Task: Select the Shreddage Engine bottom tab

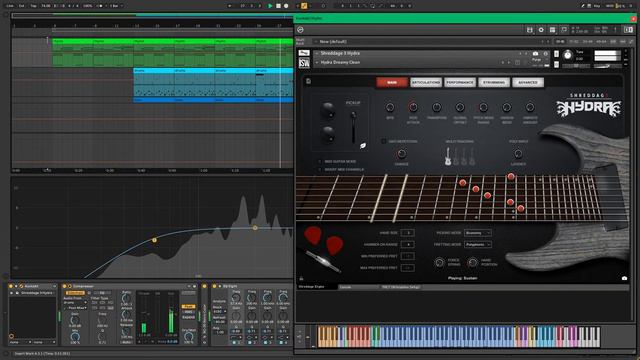Action: (x=317, y=287)
